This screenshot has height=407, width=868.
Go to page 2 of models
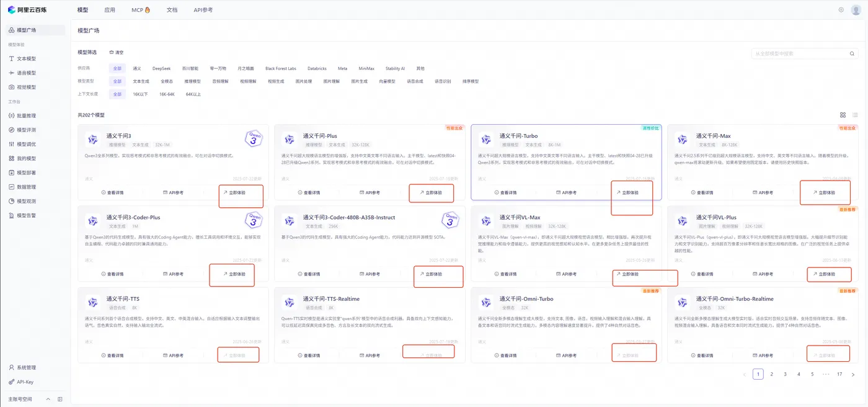point(771,374)
